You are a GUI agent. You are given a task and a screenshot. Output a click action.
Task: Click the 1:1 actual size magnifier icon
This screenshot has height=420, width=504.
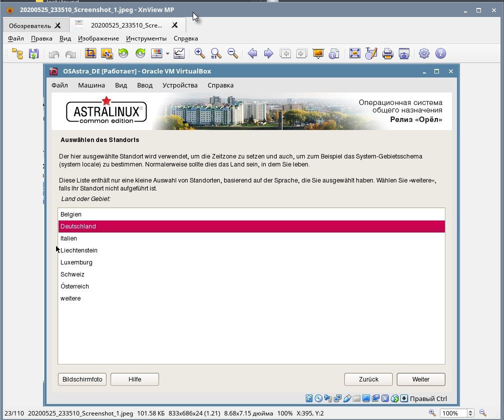coord(216,53)
